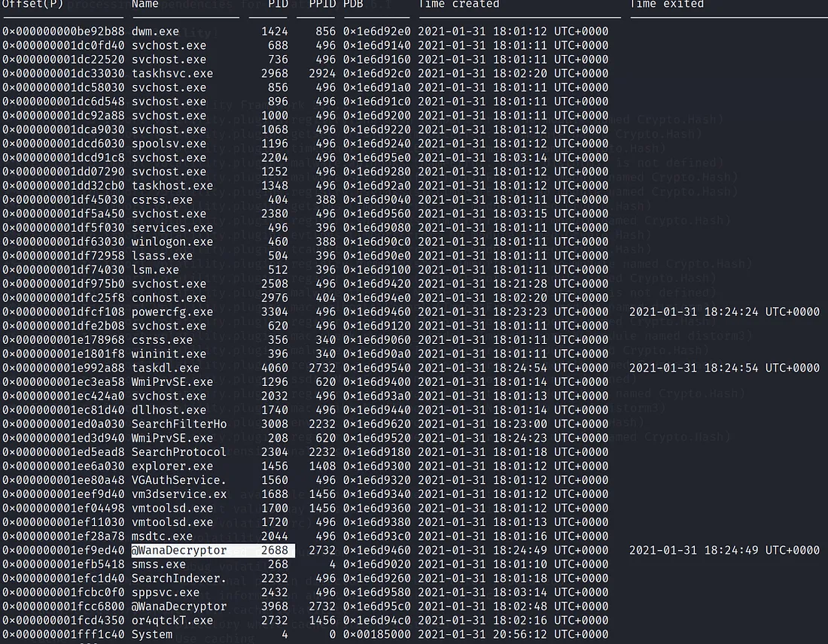This screenshot has height=644, width=828.
Task: Select PID 4060 of taskdl.exe
Action: point(275,368)
